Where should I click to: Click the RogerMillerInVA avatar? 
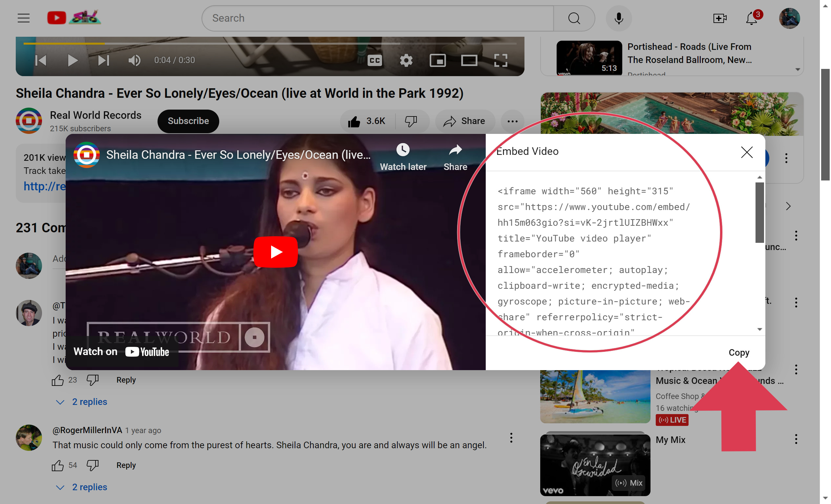tap(29, 438)
